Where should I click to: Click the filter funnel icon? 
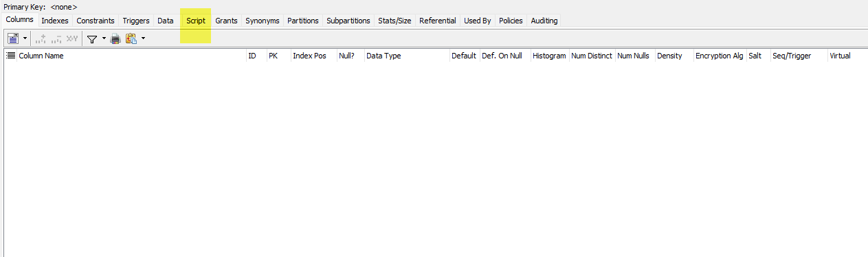[91, 39]
